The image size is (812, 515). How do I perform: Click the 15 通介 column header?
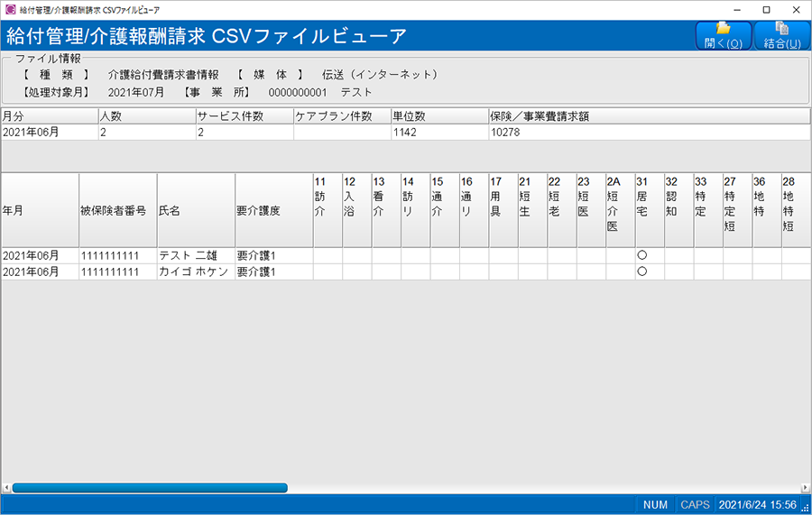pyautogui.click(x=445, y=210)
